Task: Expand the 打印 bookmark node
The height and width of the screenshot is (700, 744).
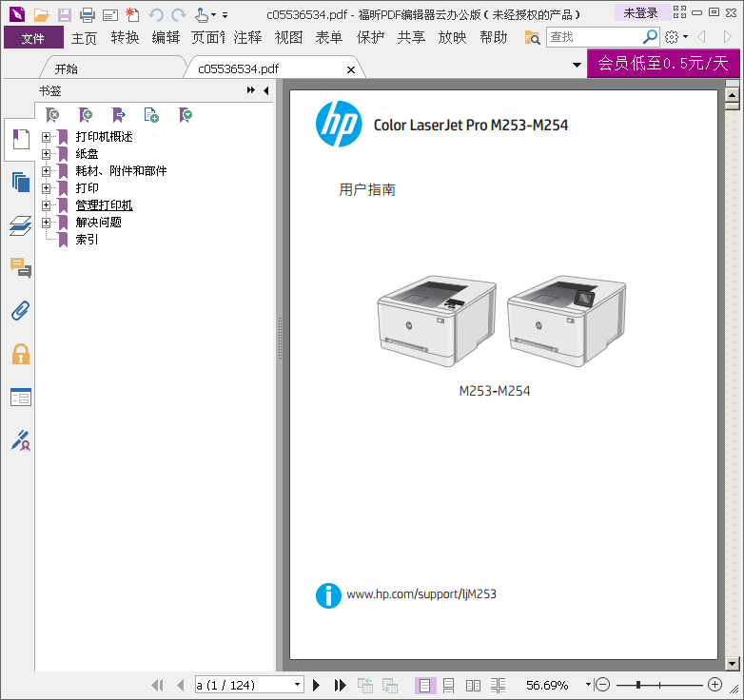Action: tap(46, 188)
